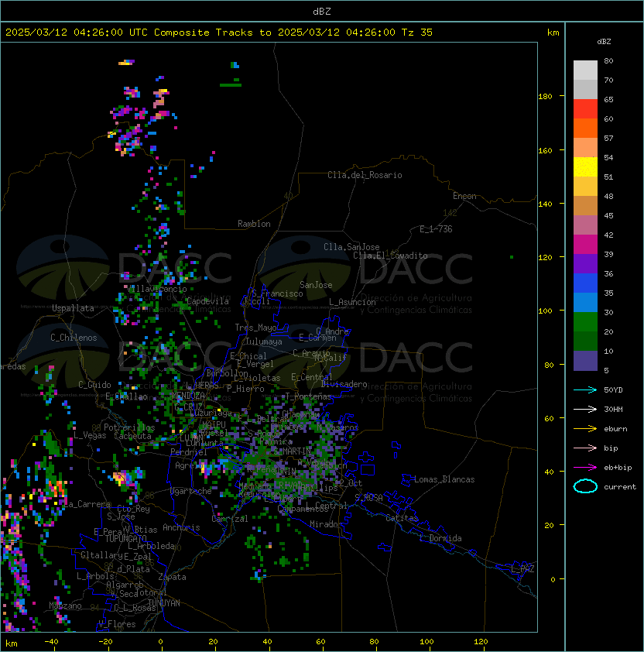Click the 'L_Vegas' map label
The width and height of the screenshot is (644, 652).
pos(90,435)
